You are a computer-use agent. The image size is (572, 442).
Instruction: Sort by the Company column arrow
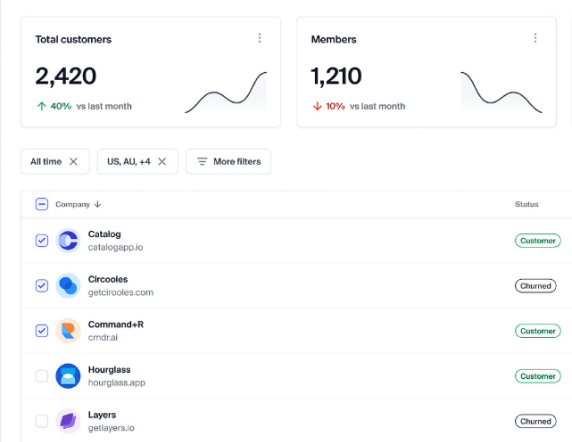point(97,204)
